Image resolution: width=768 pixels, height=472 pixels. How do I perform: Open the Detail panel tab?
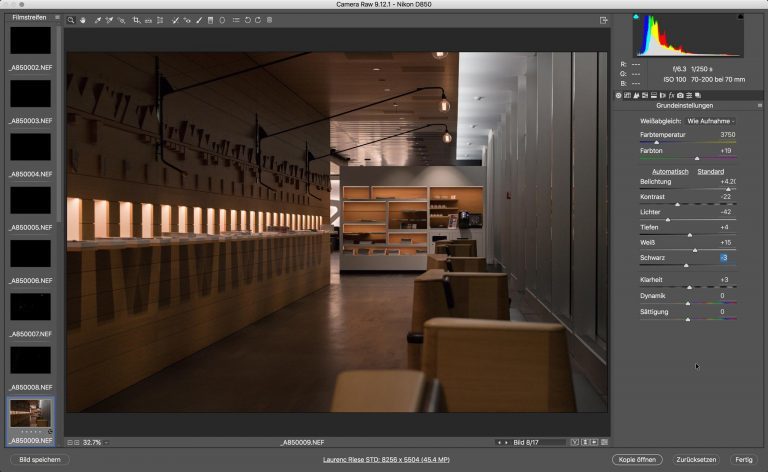(636, 95)
